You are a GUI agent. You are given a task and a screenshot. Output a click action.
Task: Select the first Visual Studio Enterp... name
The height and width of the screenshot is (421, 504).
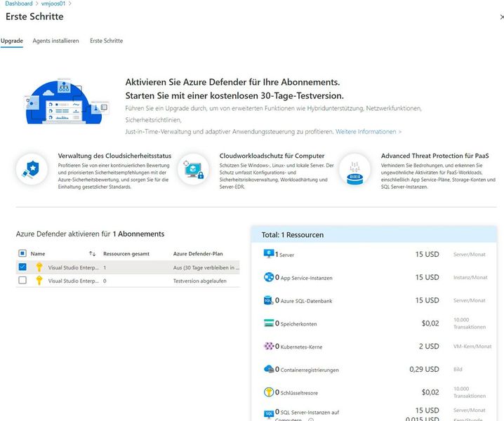click(x=74, y=267)
